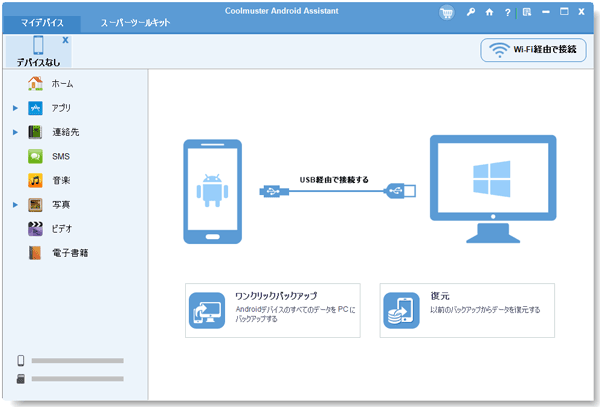The width and height of the screenshot is (600, 407).
Task: Click the 復元 heading
Action: click(440, 296)
